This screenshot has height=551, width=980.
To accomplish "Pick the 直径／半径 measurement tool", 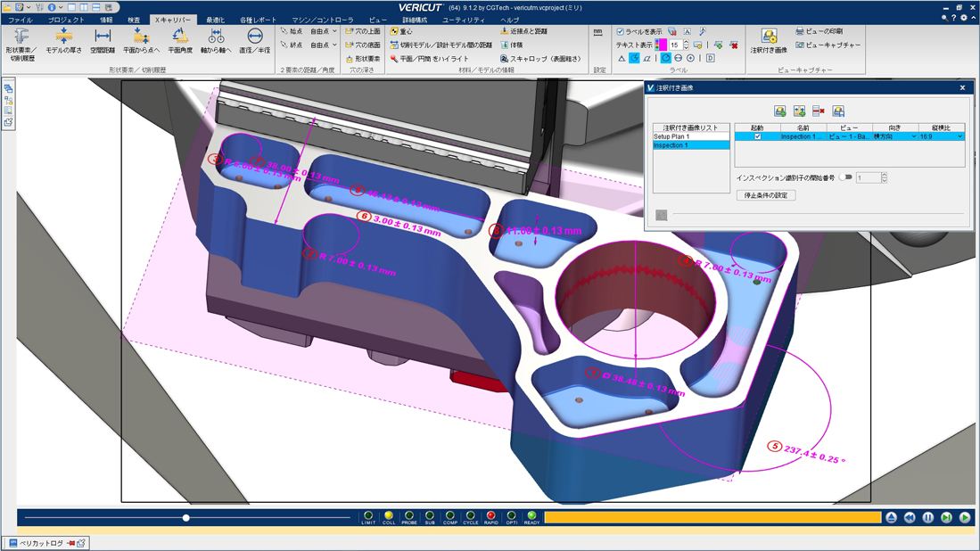I will (x=254, y=41).
